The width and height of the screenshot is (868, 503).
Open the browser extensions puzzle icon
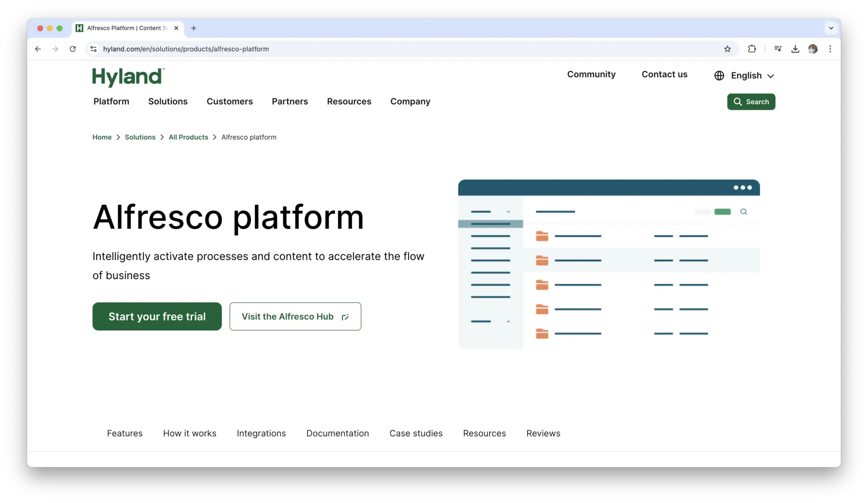752,49
